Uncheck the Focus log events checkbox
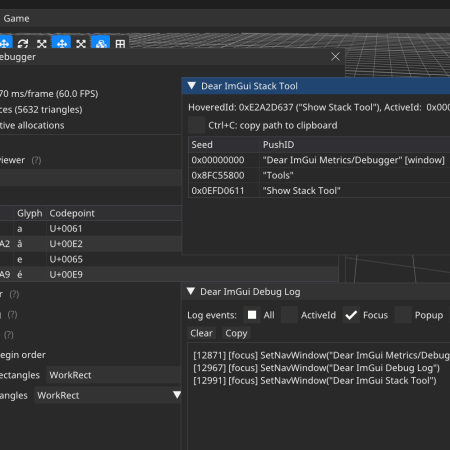Viewport: 450px width, 450px height. [351, 315]
